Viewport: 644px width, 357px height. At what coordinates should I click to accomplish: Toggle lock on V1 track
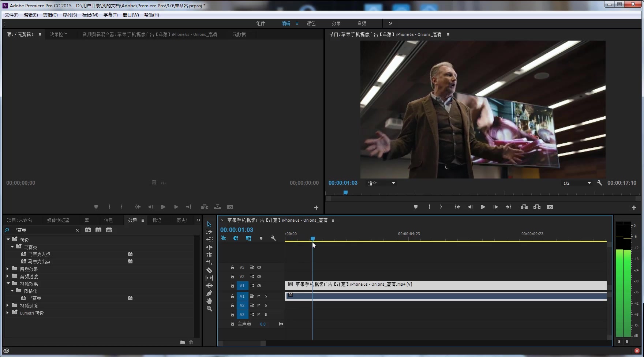point(232,286)
